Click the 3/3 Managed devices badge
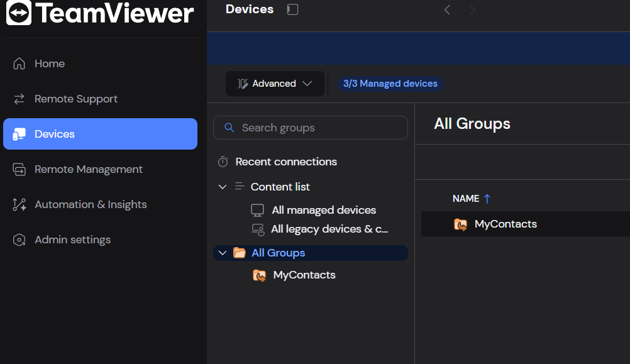Viewport: 630px width, 364px height. tap(390, 84)
